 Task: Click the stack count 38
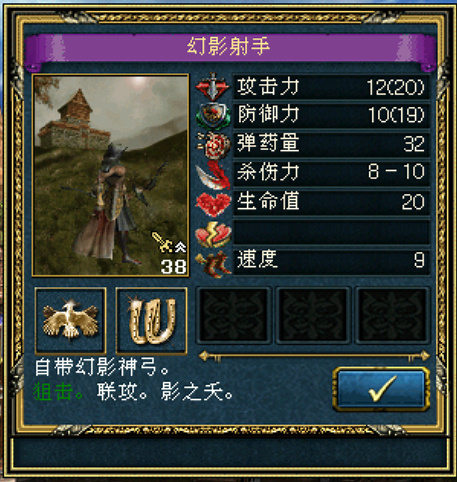(173, 267)
